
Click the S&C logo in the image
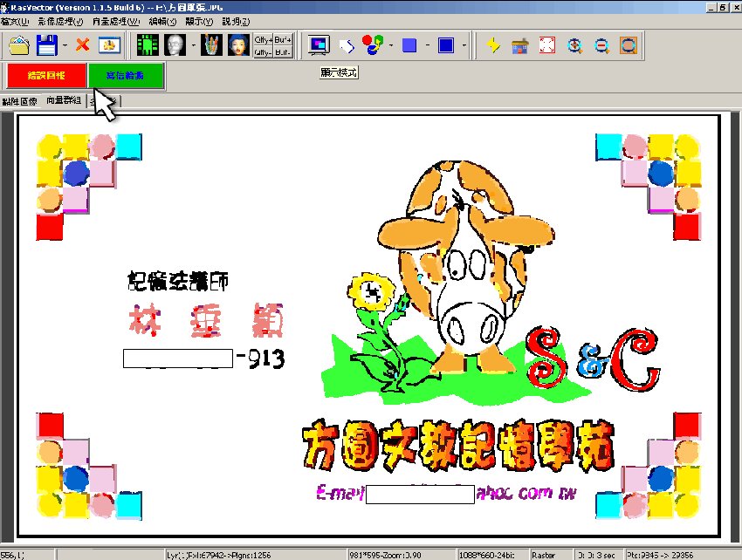click(x=592, y=359)
